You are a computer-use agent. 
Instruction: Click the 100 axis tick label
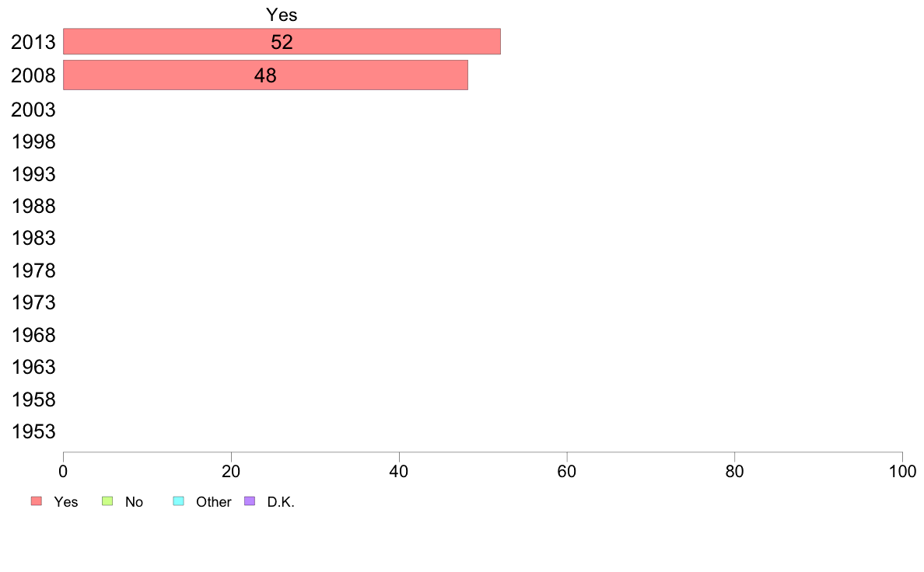(x=902, y=471)
